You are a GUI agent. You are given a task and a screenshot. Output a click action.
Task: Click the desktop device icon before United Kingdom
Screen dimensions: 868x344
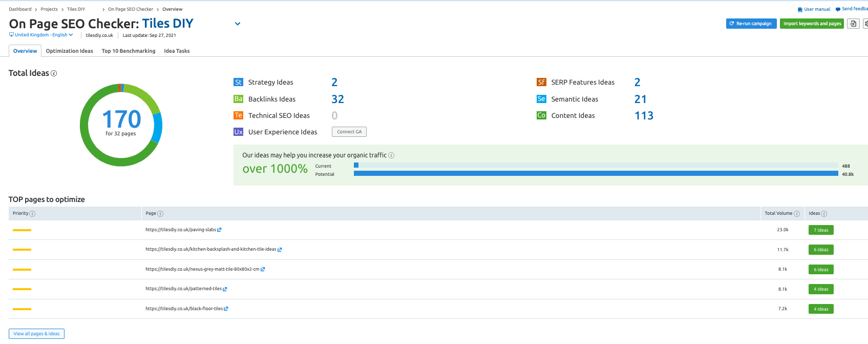[11, 35]
